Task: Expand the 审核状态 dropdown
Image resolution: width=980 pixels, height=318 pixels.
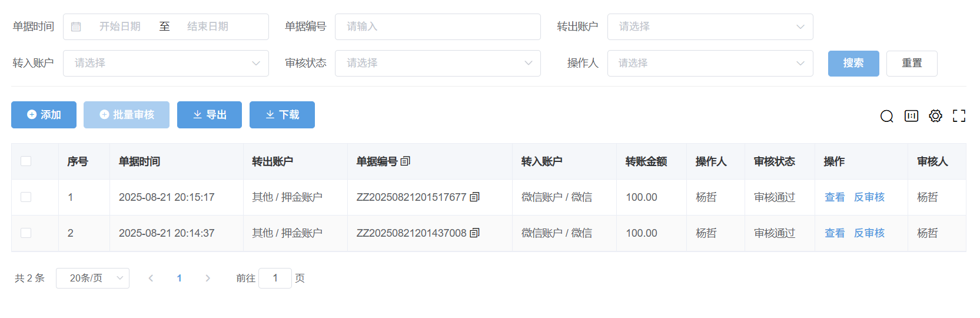Action: [x=437, y=64]
